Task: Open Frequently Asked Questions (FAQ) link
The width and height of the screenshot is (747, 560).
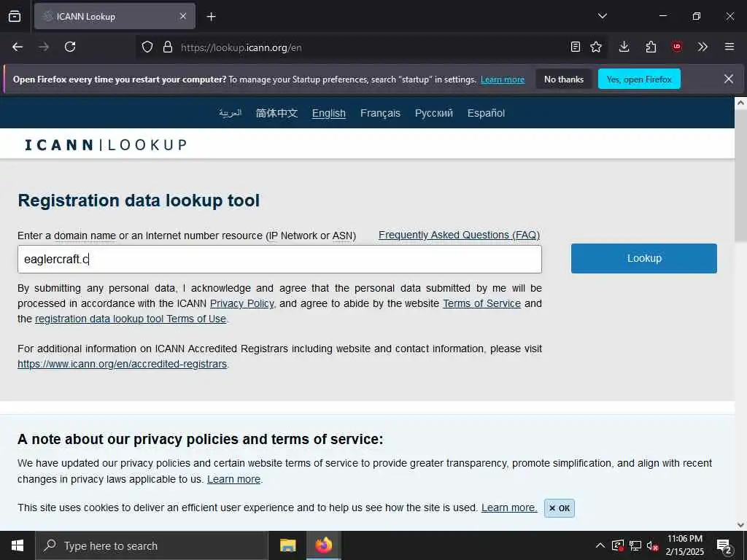Action: (460, 235)
